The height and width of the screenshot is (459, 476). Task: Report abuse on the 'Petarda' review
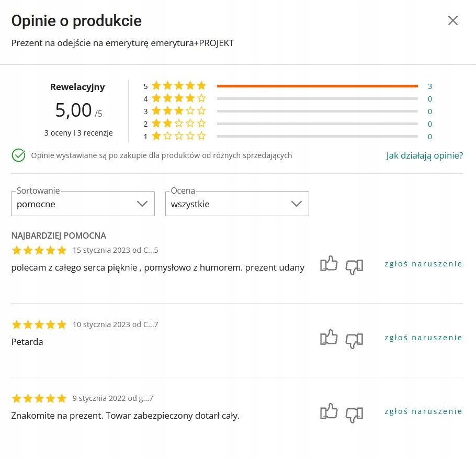[423, 338]
